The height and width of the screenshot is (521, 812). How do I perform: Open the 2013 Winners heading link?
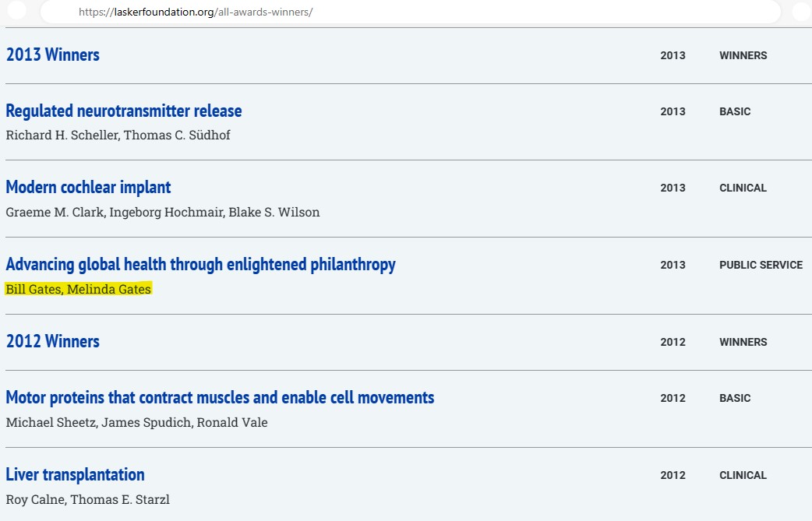click(52, 55)
